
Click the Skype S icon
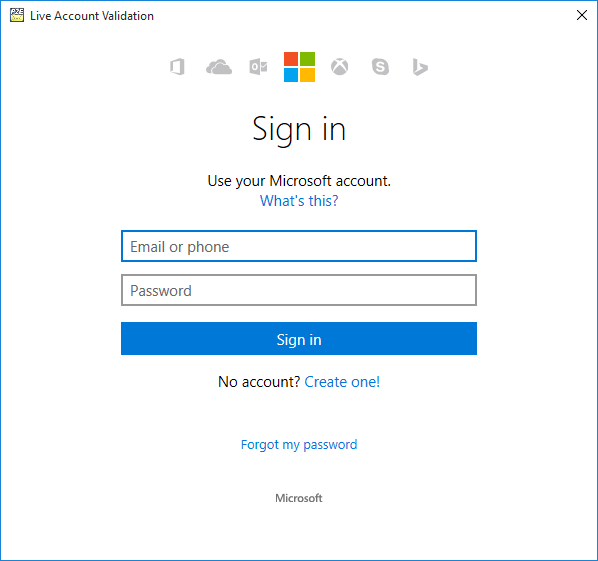click(380, 67)
